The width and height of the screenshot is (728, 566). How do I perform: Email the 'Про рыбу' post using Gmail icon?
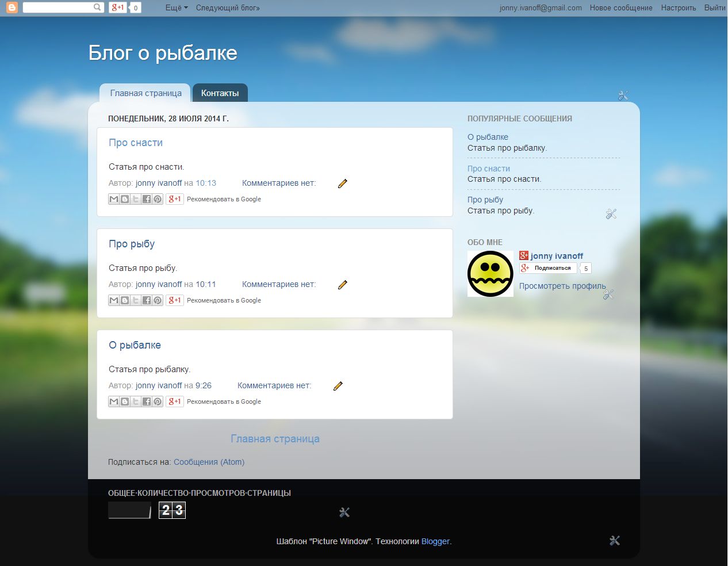114,300
